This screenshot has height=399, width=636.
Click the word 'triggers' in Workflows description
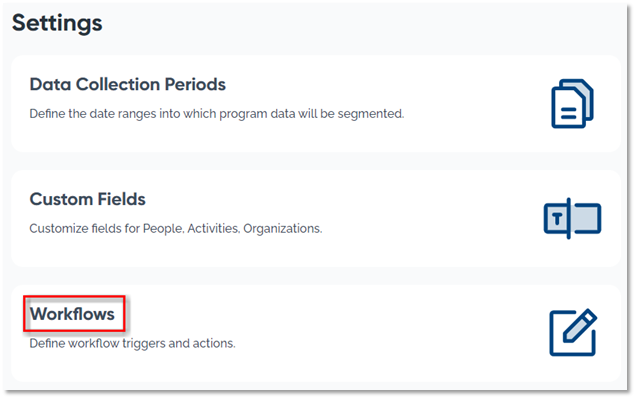point(144,344)
